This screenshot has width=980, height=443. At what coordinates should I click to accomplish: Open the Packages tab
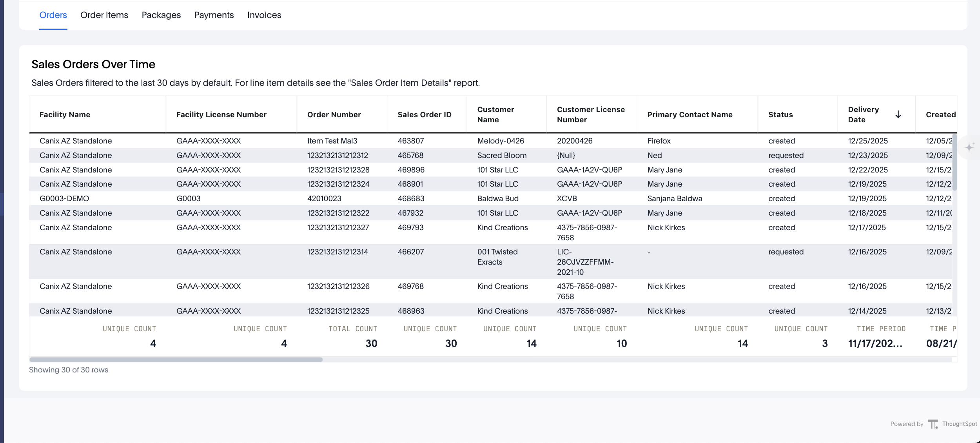point(161,15)
